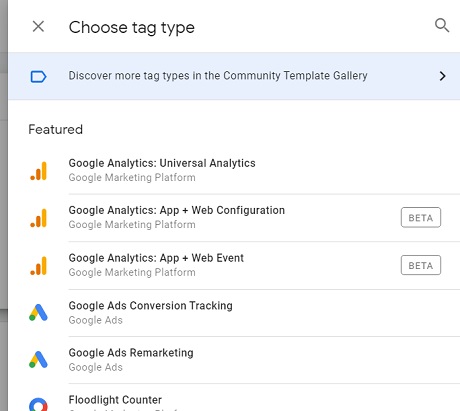Viewport: 460px width, 411px height.
Task: Close the Choose tag type panel
Action: [38, 26]
